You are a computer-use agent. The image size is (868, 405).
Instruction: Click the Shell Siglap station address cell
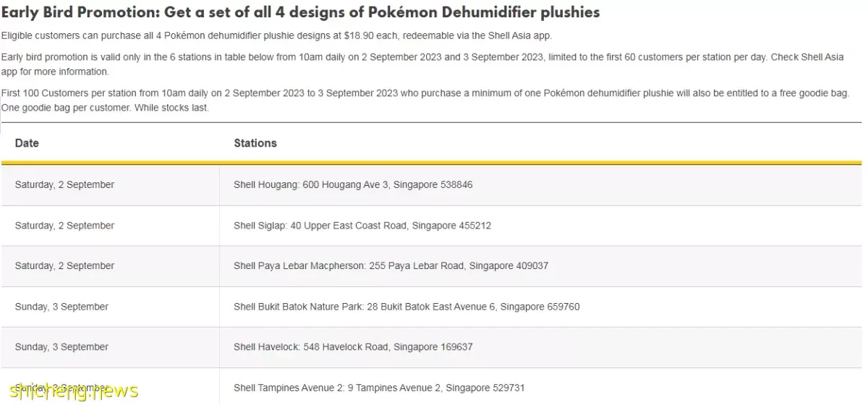[x=540, y=226]
